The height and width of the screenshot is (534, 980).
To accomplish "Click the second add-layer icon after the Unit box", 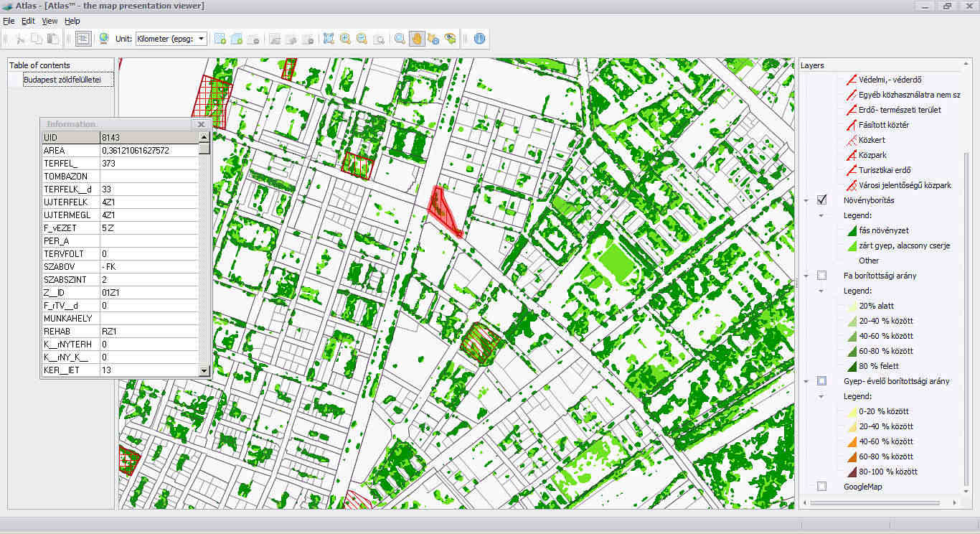I will tap(237, 39).
